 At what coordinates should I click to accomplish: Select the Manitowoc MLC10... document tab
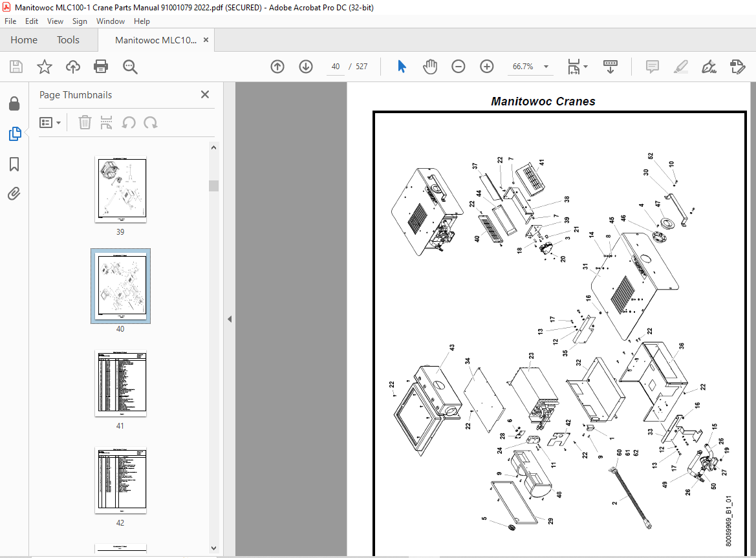[x=155, y=40]
